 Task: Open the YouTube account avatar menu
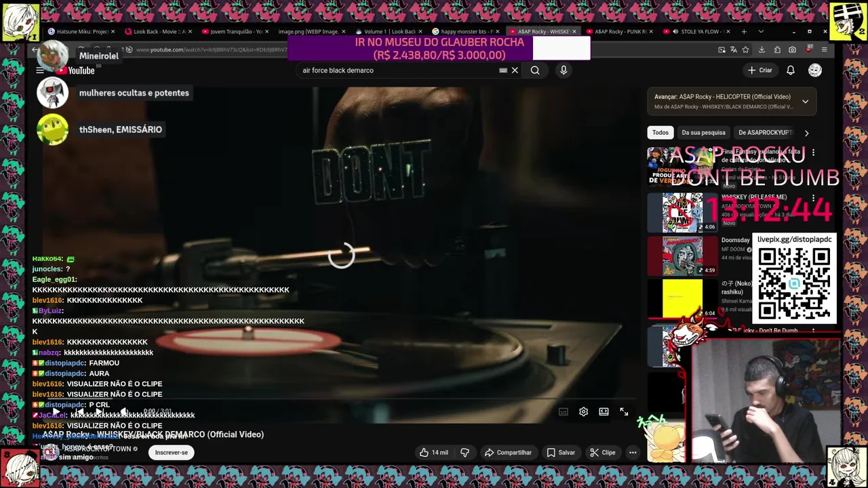815,70
